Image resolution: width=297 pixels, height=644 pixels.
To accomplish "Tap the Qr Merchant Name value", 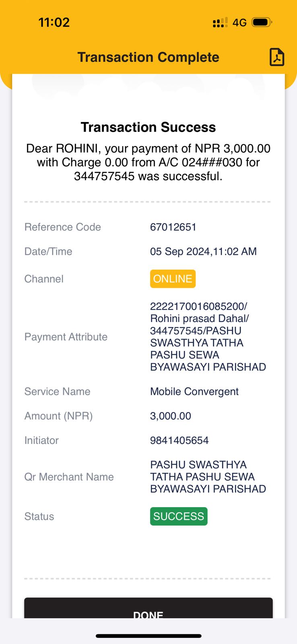I will point(208,477).
